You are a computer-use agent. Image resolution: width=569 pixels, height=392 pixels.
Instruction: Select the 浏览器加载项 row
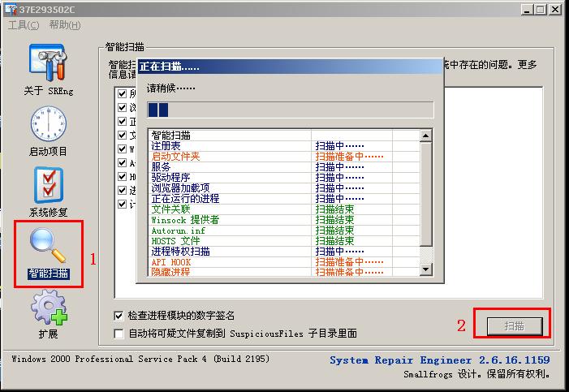284,188
